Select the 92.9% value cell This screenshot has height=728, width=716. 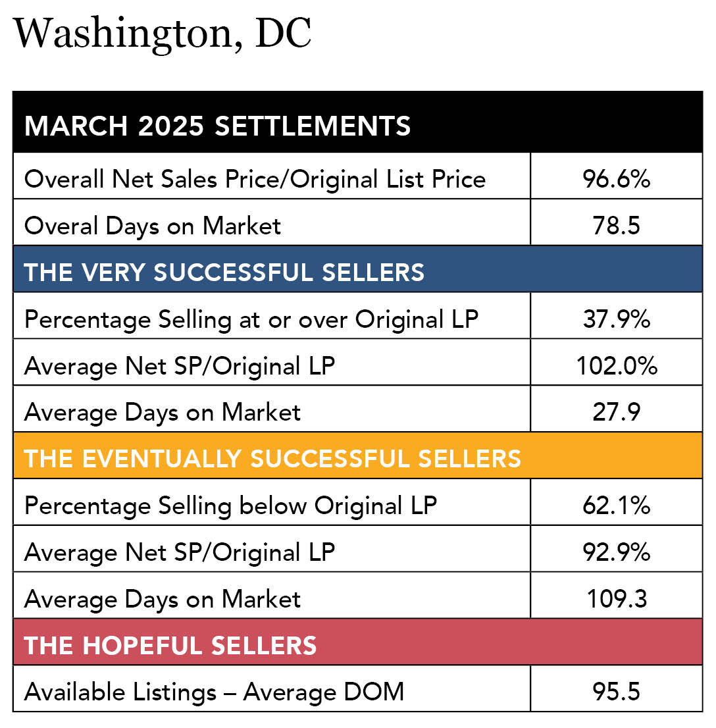[616, 552]
